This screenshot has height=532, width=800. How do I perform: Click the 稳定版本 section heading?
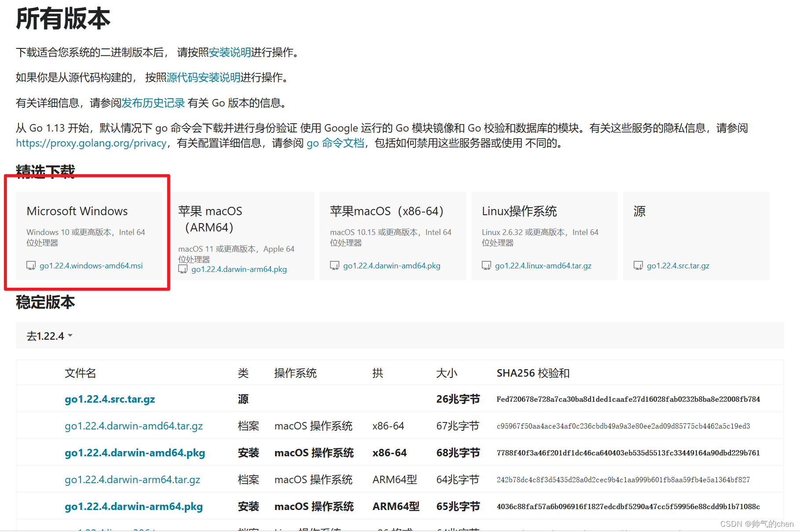[45, 302]
